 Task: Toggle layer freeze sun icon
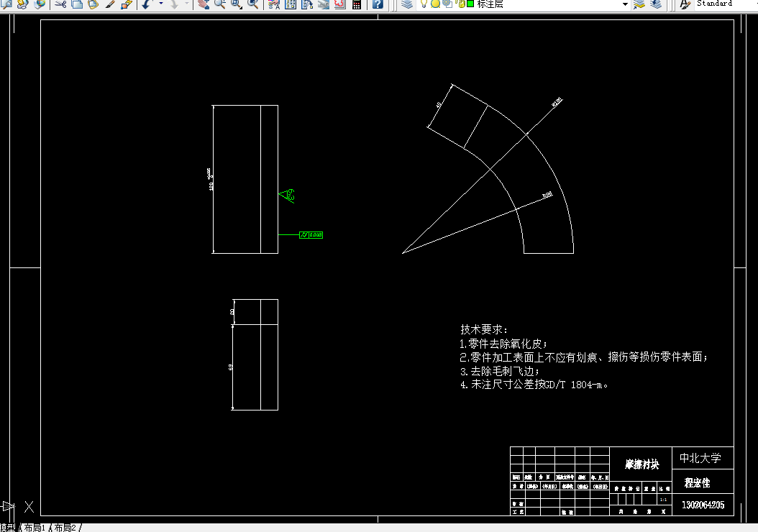click(x=435, y=4)
